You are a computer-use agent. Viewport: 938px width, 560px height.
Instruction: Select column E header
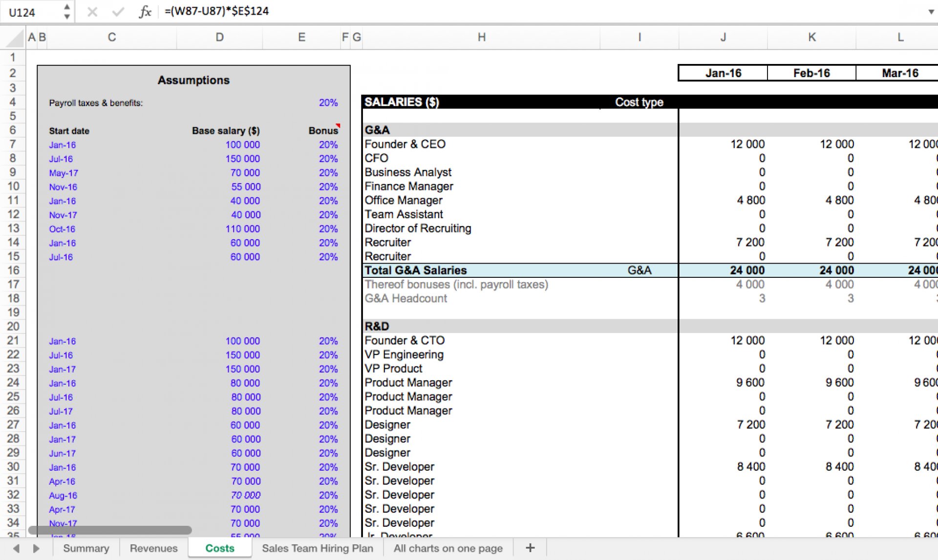point(301,37)
